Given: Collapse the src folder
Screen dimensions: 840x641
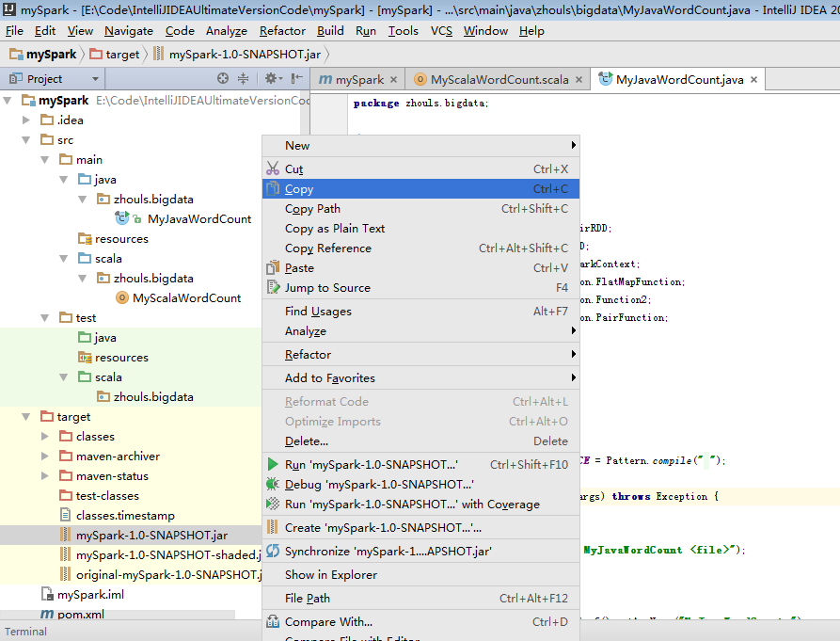Looking at the screenshot, I should pyautogui.click(x=25, y=140).
